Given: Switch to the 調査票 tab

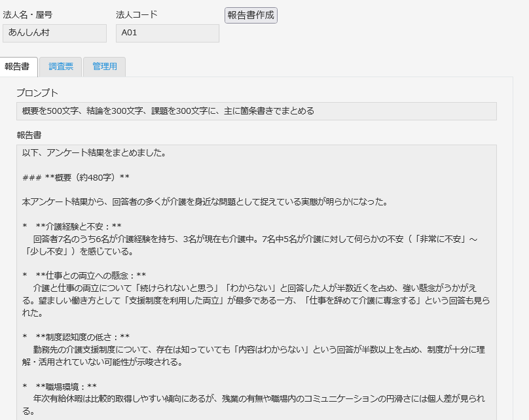Looking at the screenshot, I should [60, 67].
